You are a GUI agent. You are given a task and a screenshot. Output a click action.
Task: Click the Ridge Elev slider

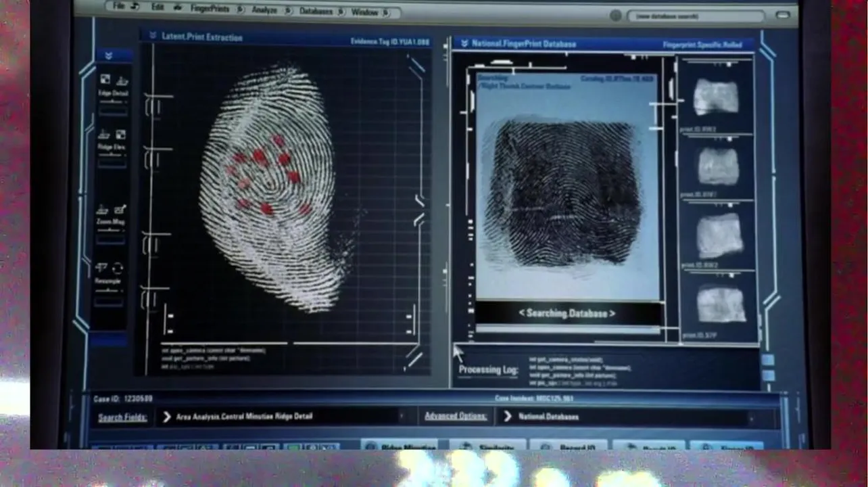coord(113,155)
